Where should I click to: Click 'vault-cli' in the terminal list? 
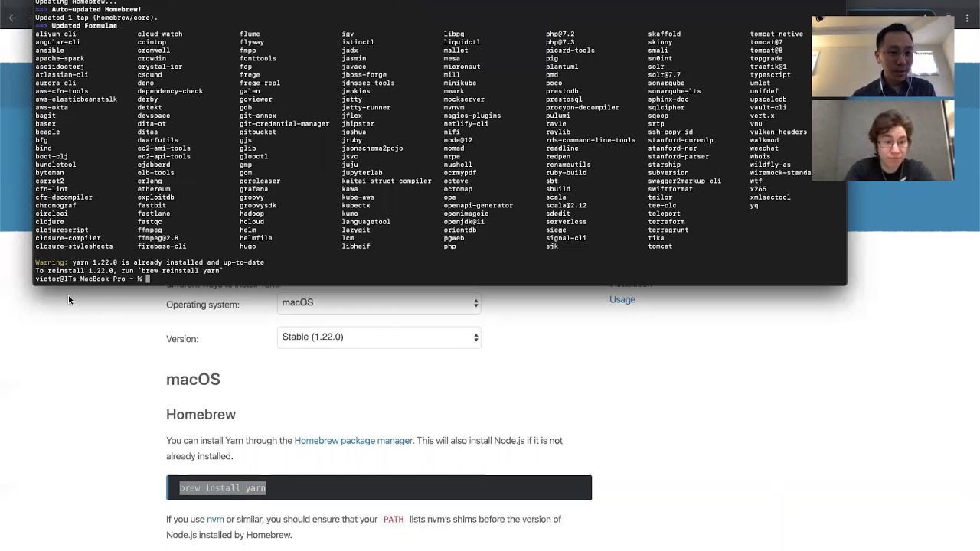(768, 108)
